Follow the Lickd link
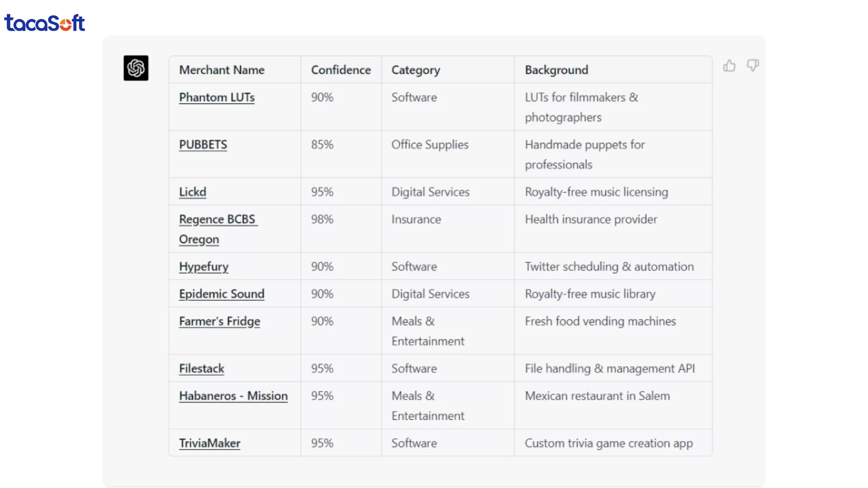 pyautogui.click(x=193, y=192)
